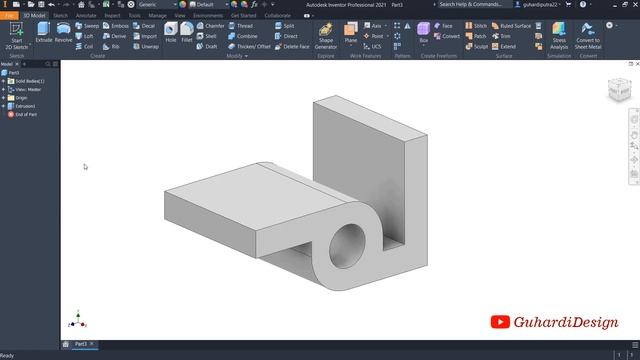Select the Sculpt tool

click(x=476, y=47)
